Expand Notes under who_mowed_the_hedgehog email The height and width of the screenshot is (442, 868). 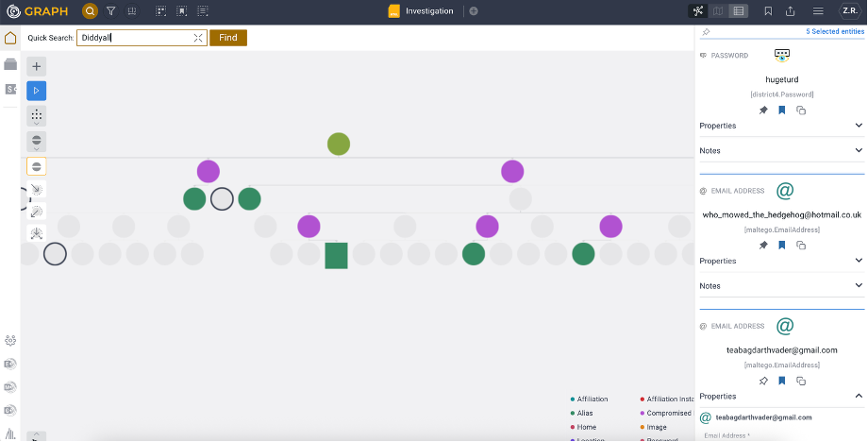(781, 286)
